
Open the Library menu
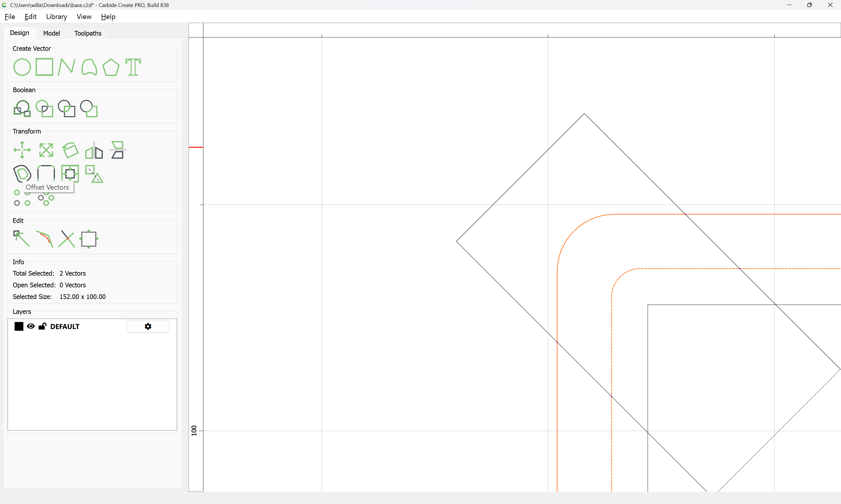[56, 17]
